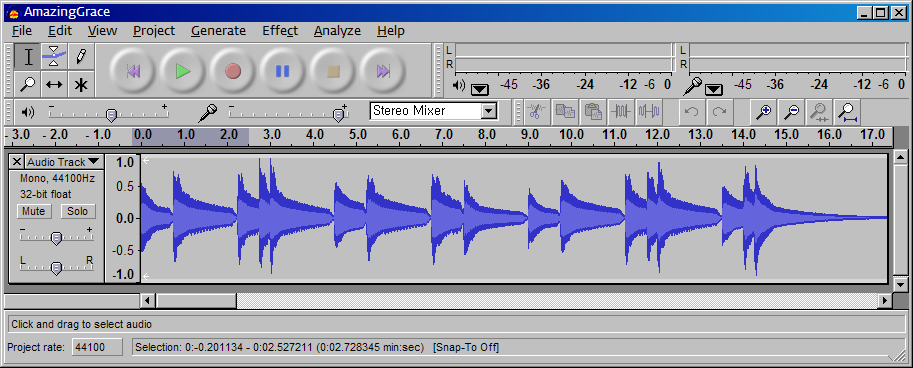This screenshot has width=913, height=368.
Task: Click Trim outside selection icon
Action: pos(621,112)
